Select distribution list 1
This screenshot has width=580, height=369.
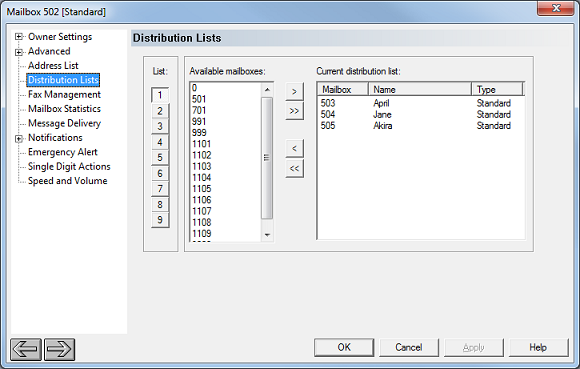coord(160,95)
